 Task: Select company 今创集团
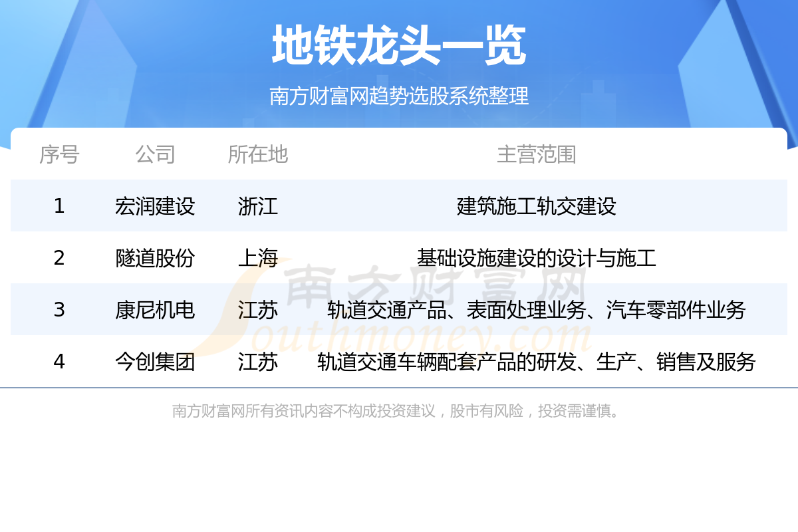tap(155, 362)
